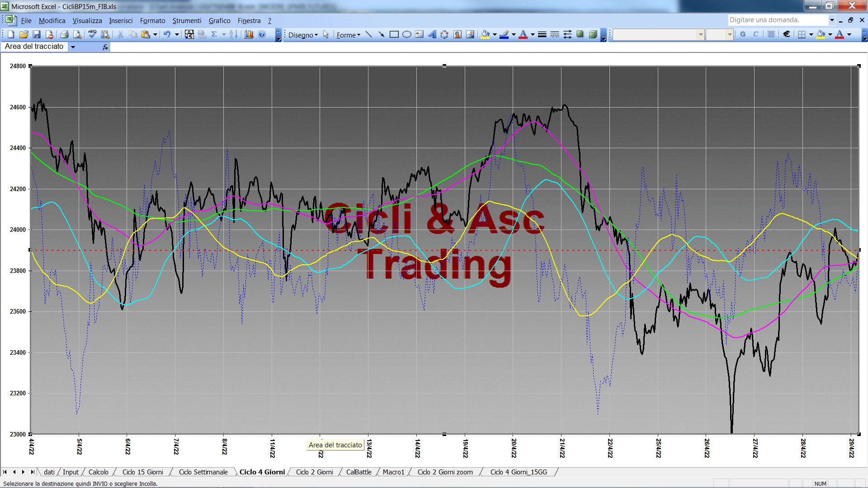868x488 pixels.
Task: Click the Euro currency format icon
Action: [787, 34]
